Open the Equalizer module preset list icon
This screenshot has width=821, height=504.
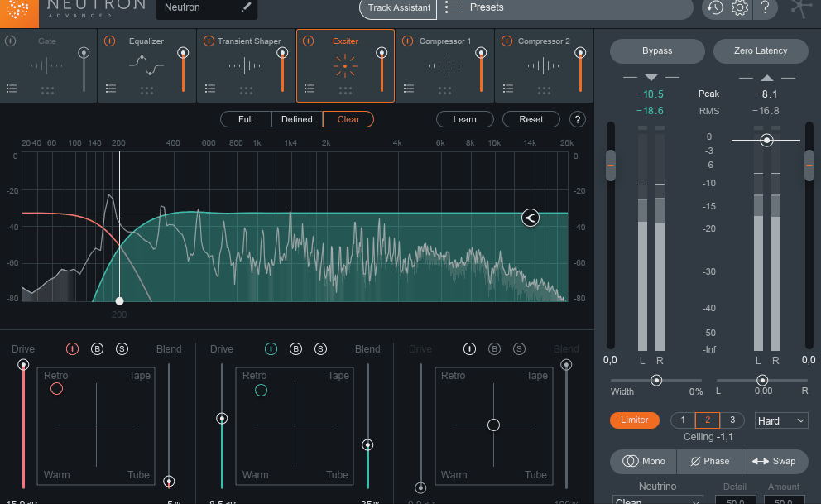110,89
